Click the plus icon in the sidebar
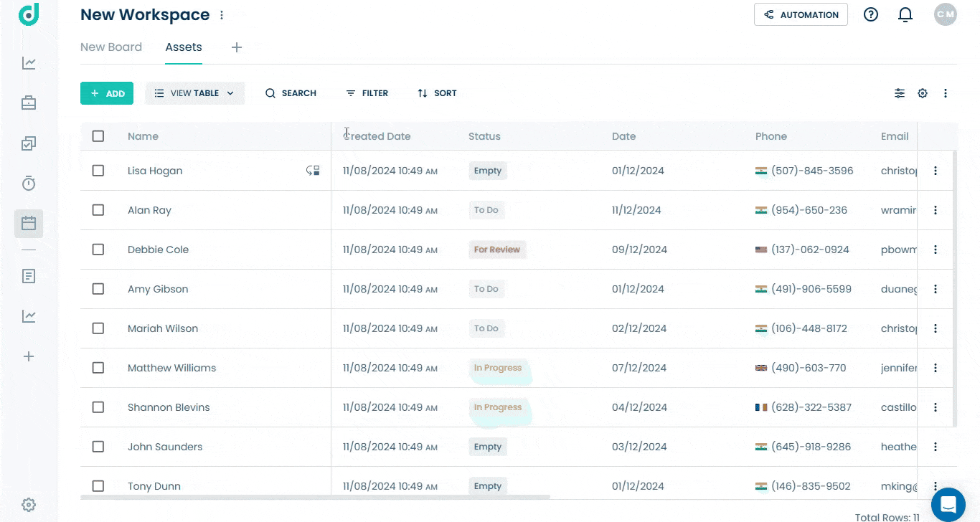This screenshot has width=980, height=522. click(x=29, y=356)
